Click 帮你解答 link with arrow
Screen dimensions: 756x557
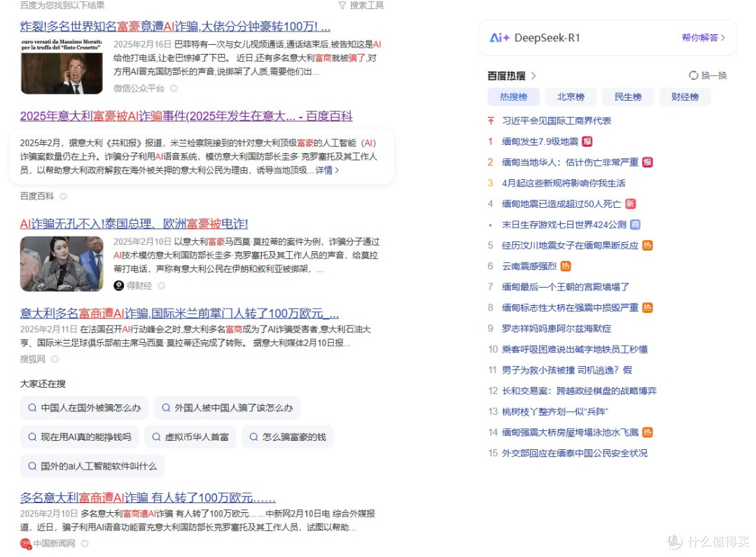click(x=703, y=38)
